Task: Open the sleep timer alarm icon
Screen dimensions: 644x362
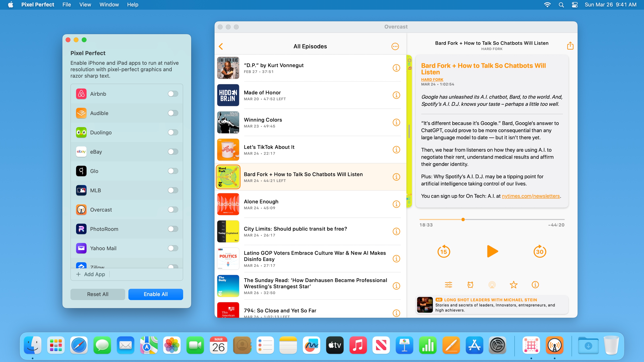Action: click(x=470, y=285)
